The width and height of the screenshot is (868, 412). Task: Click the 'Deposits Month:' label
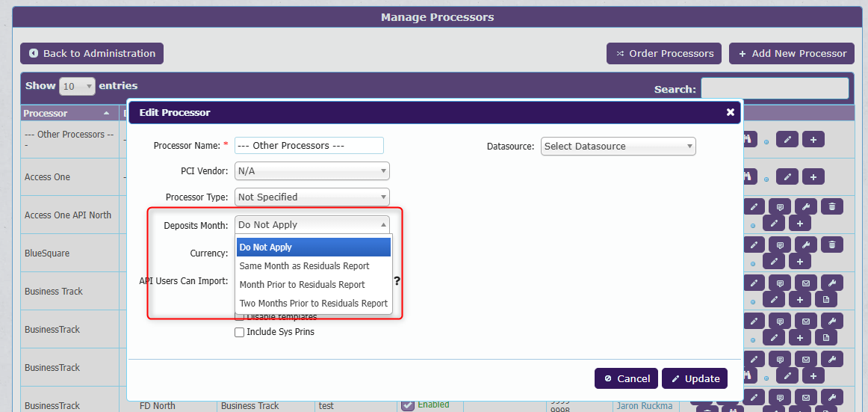tap(196, 225)
